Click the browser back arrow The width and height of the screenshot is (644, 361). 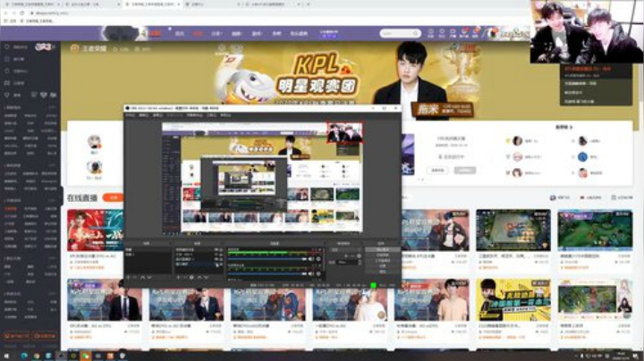point(5,13)
